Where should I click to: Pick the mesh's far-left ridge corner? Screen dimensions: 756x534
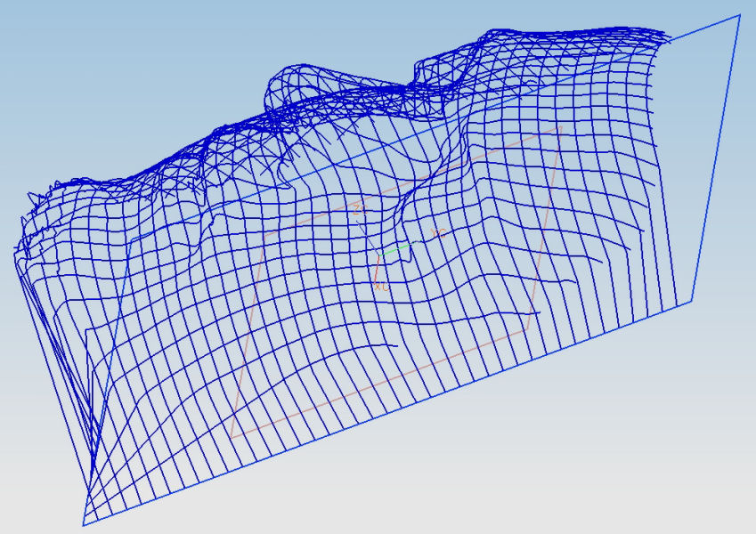pos(15,252)
